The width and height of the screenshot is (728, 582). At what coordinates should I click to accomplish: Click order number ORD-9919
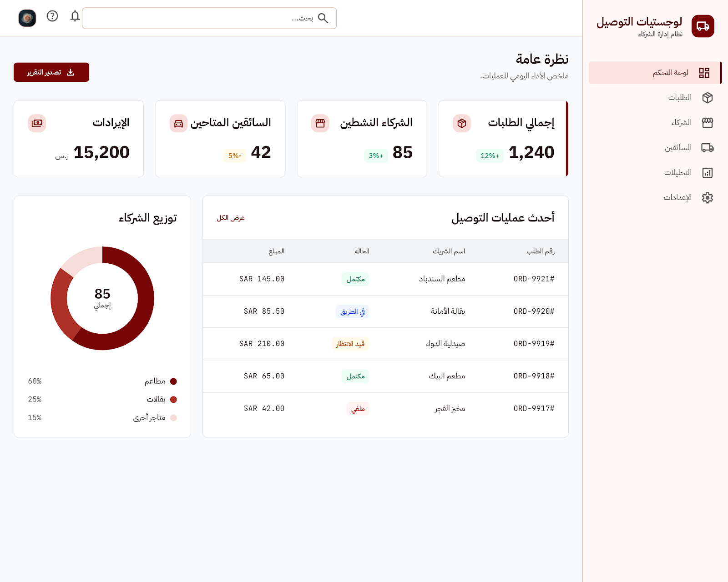point(534,344)
